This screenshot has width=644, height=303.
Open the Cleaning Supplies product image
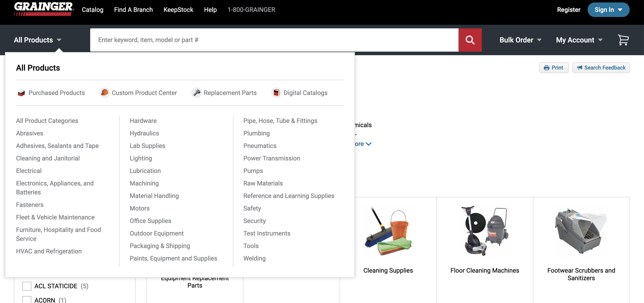388,231
